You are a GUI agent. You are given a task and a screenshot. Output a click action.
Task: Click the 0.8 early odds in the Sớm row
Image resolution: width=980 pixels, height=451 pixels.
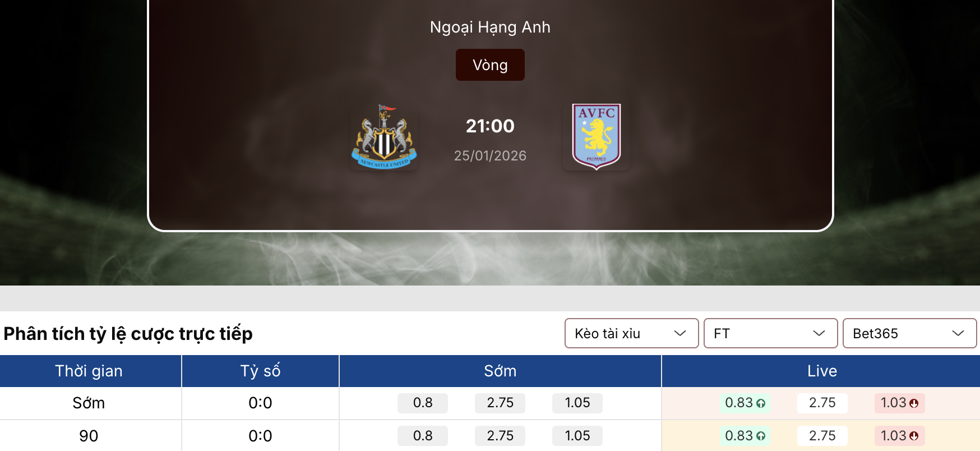423,403
